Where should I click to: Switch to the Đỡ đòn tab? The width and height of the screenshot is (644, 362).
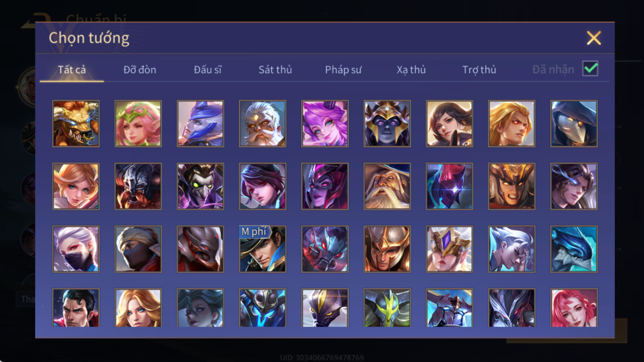(x=140, y=69)
